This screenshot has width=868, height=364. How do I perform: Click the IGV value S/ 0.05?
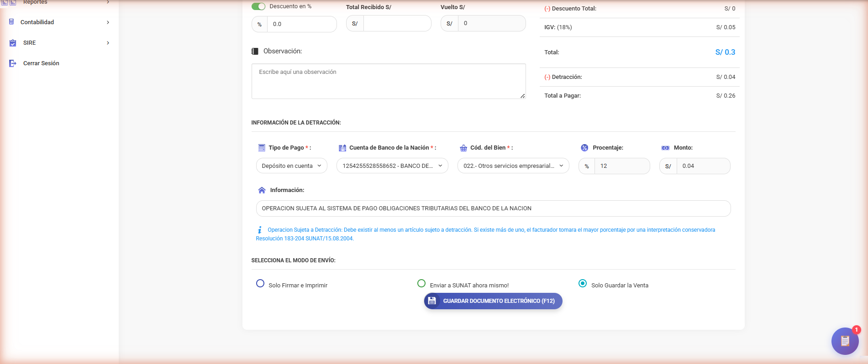pos(726,27)
